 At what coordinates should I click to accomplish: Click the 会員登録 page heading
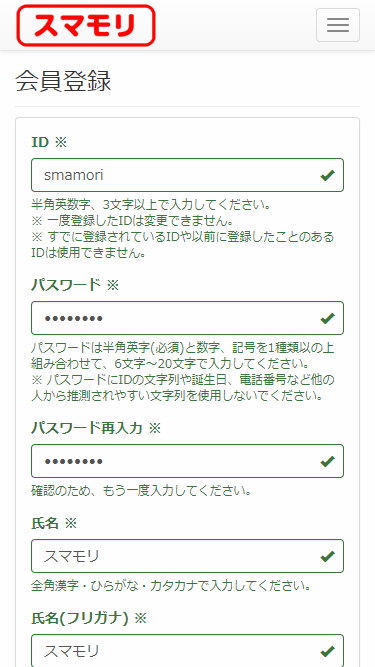(63, 81)
